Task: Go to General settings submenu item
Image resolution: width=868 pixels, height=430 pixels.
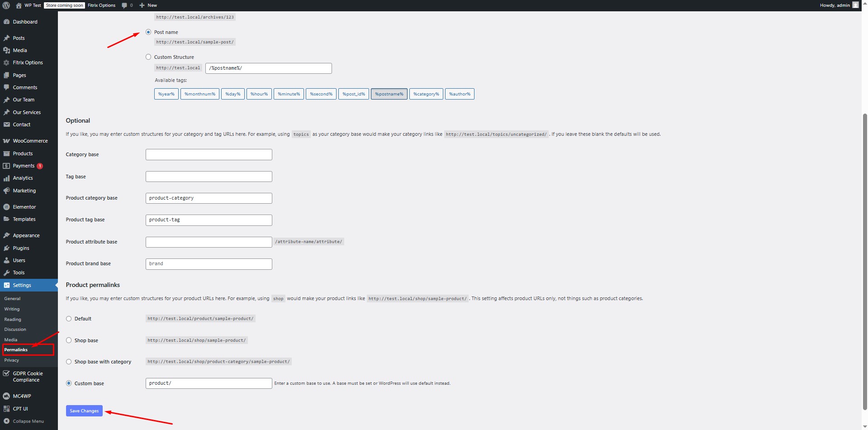Action: [x=12, y=299]
